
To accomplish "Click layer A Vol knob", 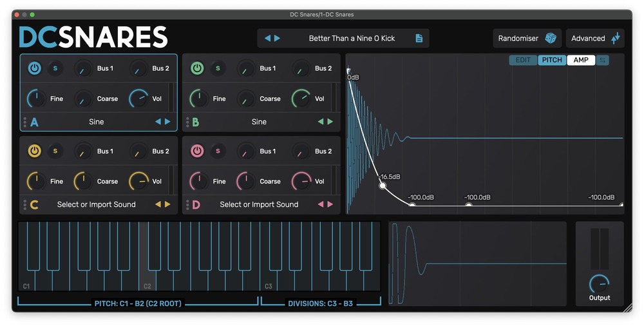I will point(139,99).
